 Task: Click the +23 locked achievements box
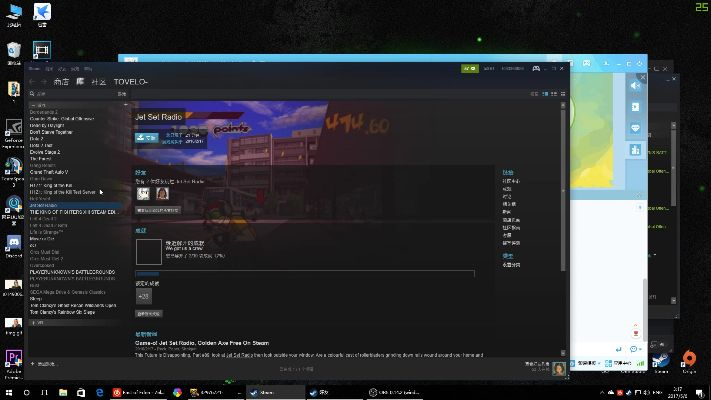tap(144, 296)
